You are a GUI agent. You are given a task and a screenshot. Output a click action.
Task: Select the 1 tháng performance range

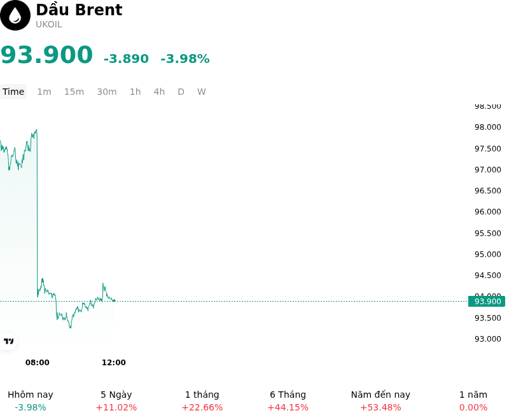pos(202,401)
